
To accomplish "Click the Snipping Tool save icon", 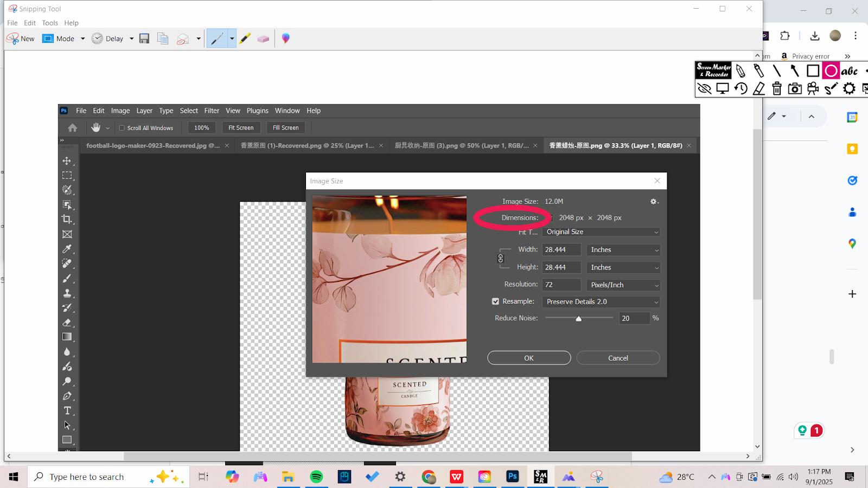I will [144, 38].
